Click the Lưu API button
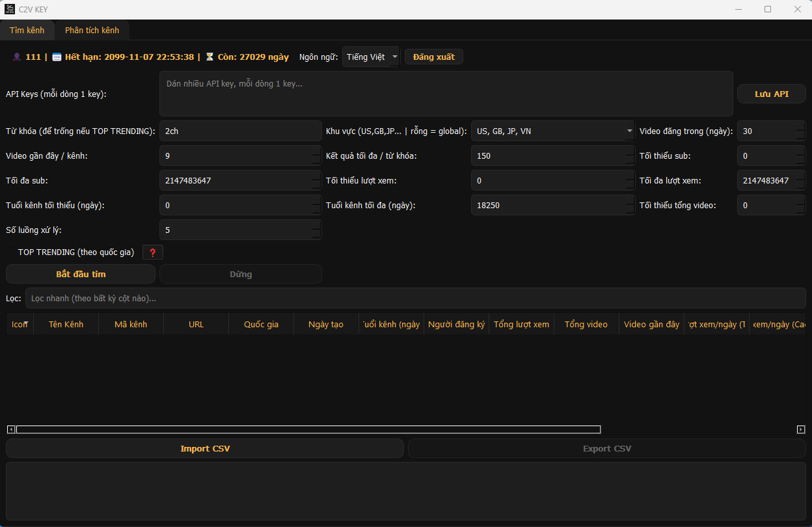812x527 pixels. pos(771,94)
